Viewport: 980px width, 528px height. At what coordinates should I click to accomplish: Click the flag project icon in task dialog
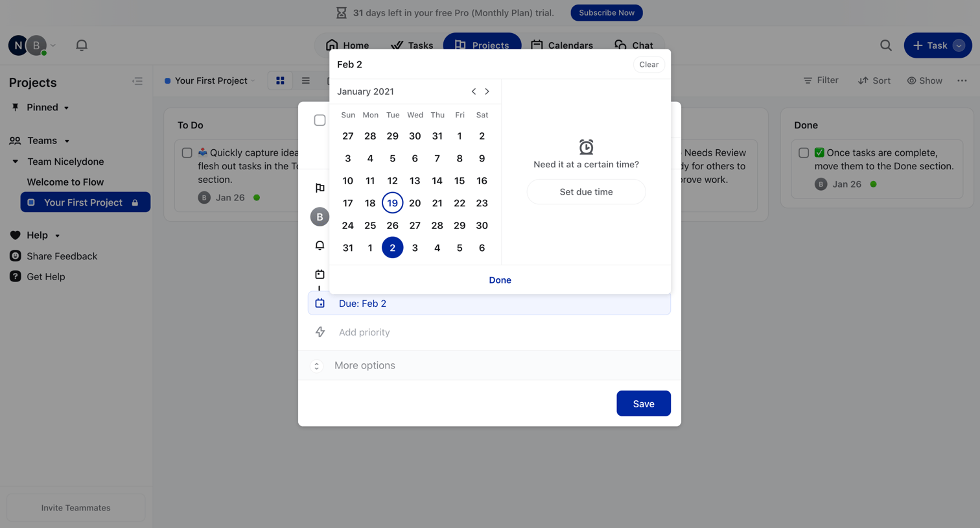pos(320,188)
